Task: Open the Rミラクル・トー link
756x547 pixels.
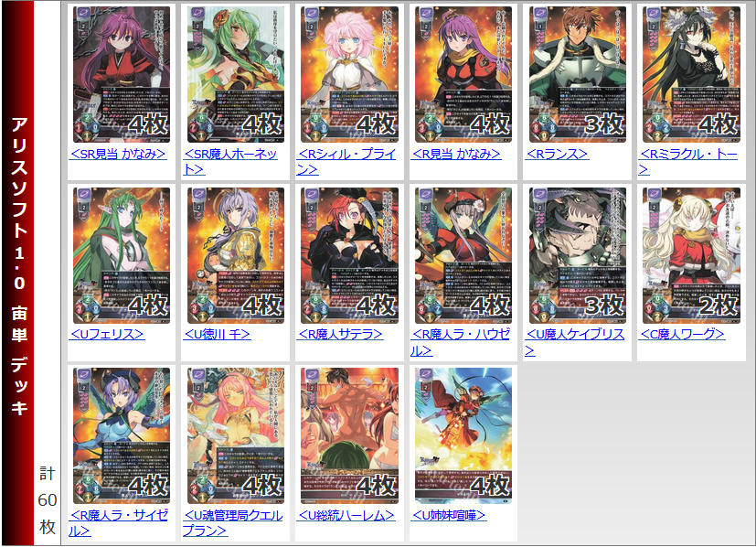Action: (x=688, y=162)
